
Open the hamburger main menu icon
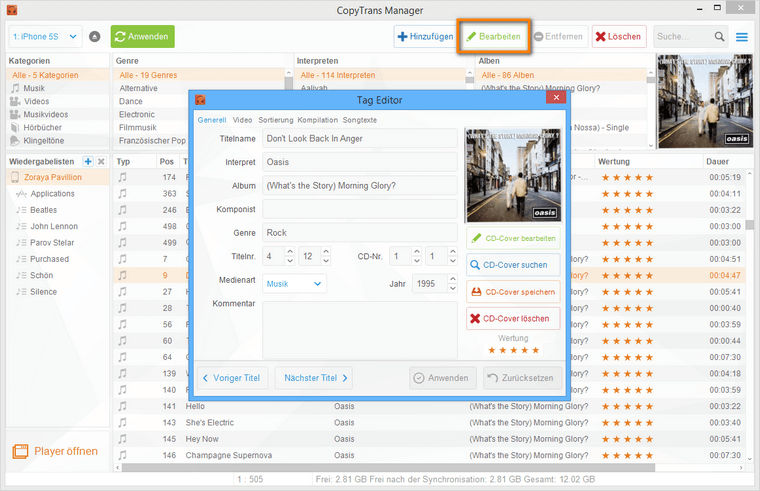pos(742,37)
